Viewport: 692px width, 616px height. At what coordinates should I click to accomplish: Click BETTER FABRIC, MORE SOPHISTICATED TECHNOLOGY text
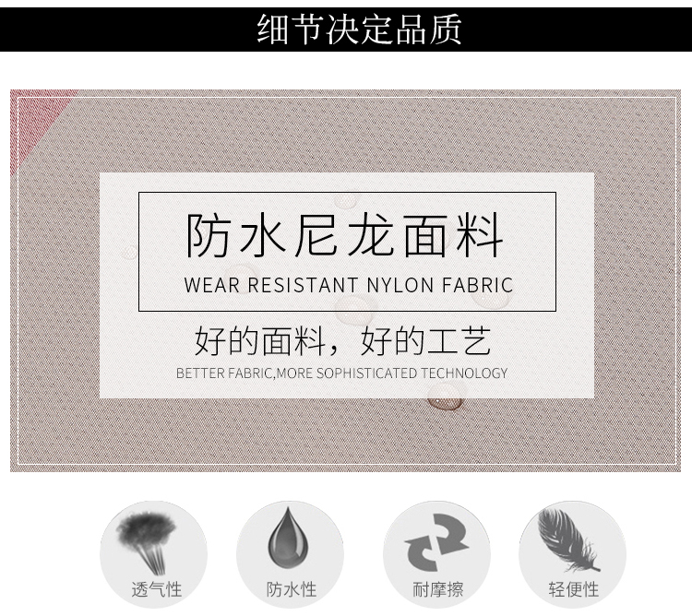tap(341, 373)
